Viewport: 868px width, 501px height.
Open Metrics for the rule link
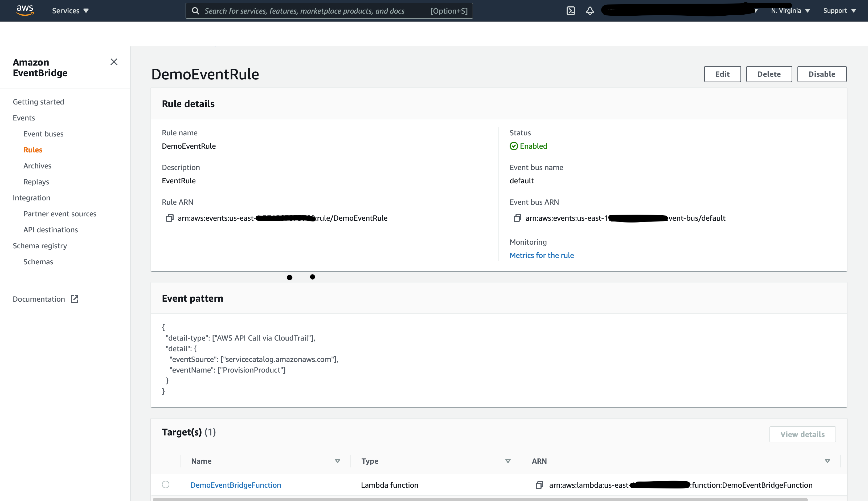(x=541, y=255)
